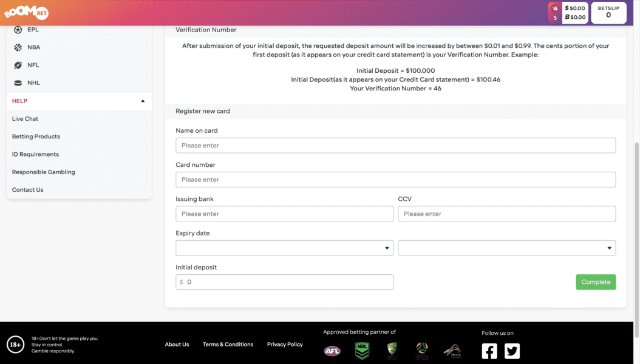The width and height of the screenshot is (640, 364).
Task: Open the Privacy Policy link
Action: click(285, 344)
